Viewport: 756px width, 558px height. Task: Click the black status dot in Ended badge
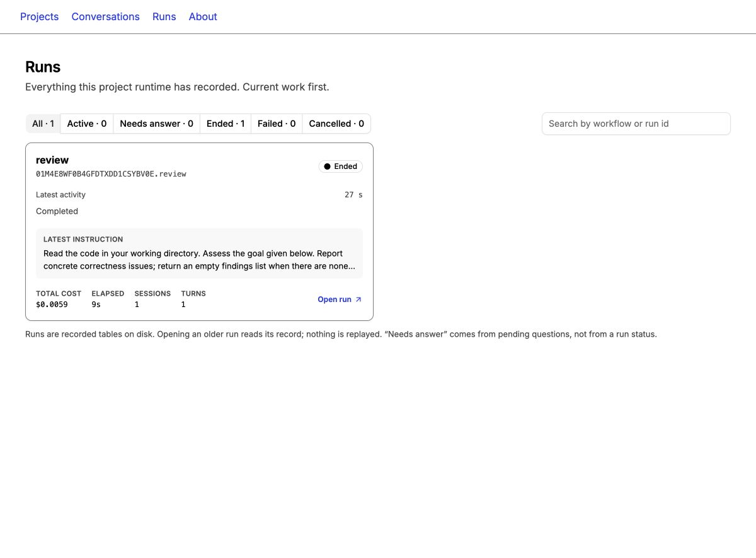coord(327,166)
